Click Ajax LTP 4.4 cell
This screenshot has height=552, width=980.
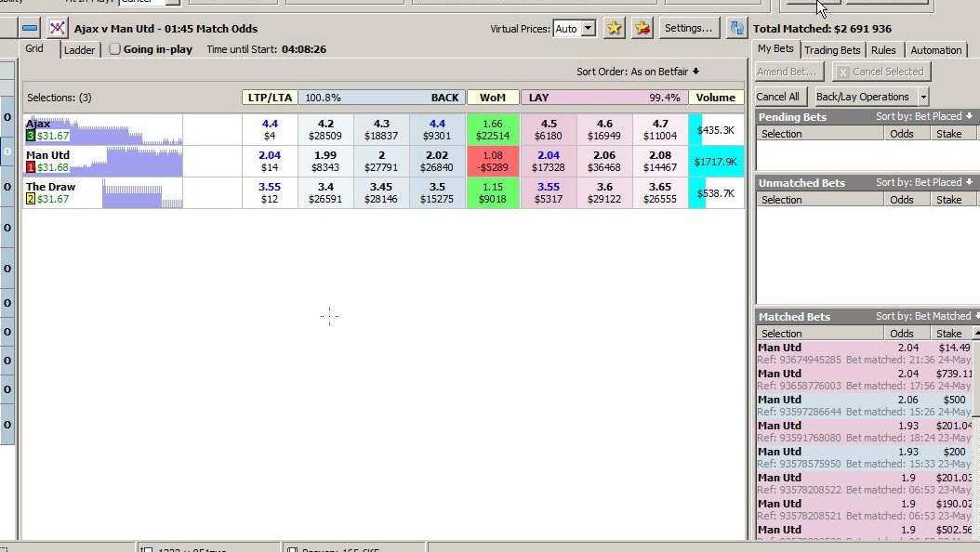pyautogui.click(x=270, y=129)
